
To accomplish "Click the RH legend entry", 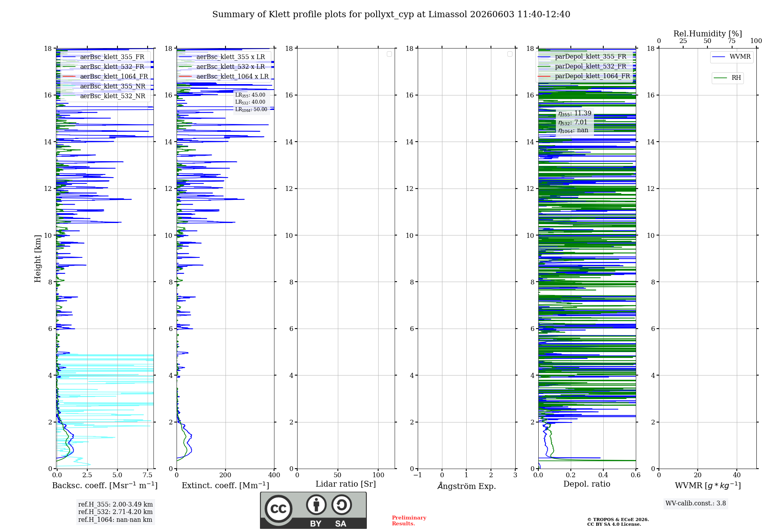I will pyautogui.click(x=727, y=78).
